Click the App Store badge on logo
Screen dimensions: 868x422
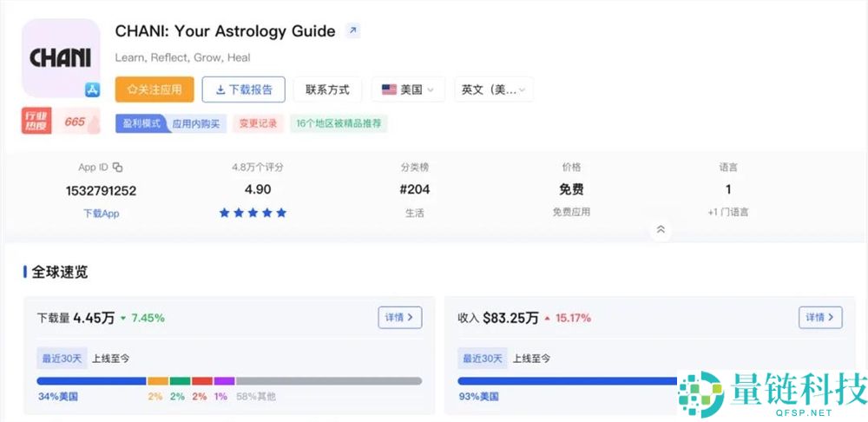tap(92, 89)
